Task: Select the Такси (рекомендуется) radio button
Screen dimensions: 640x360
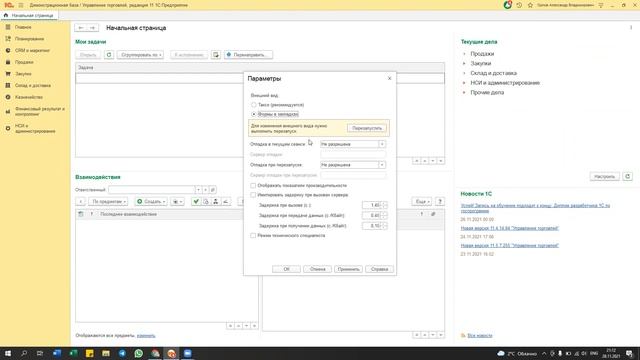Action: pyautogui.click(x=253, y=105)
